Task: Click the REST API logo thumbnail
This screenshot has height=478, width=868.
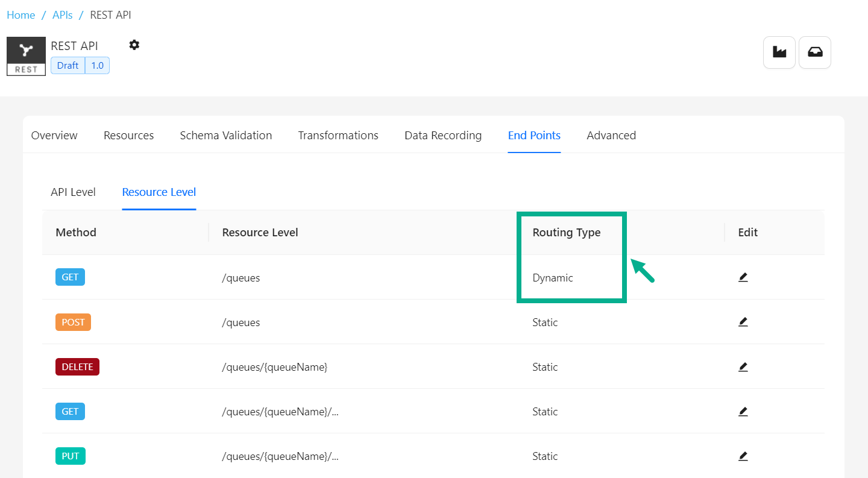Action: pos(26,56)
